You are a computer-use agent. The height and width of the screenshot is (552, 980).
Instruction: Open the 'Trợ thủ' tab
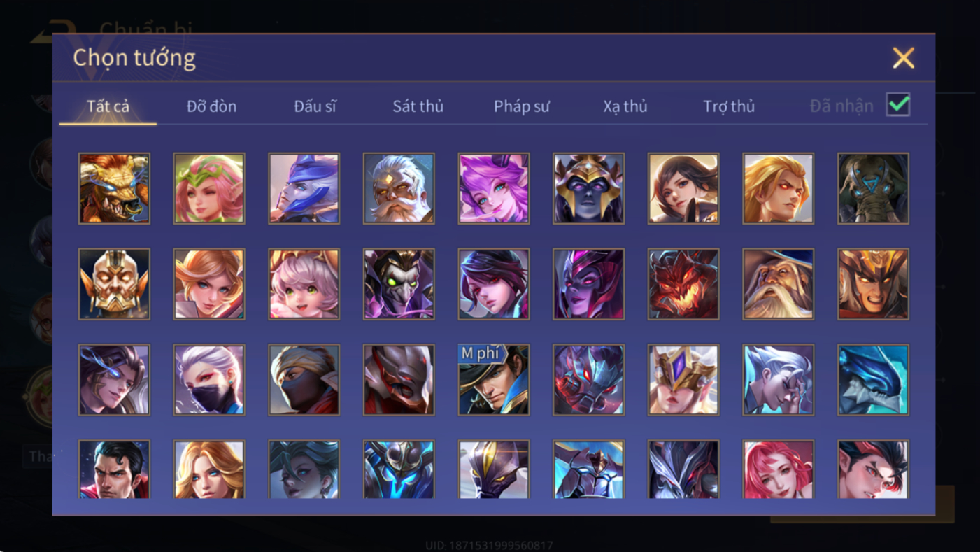coord(729,106)
